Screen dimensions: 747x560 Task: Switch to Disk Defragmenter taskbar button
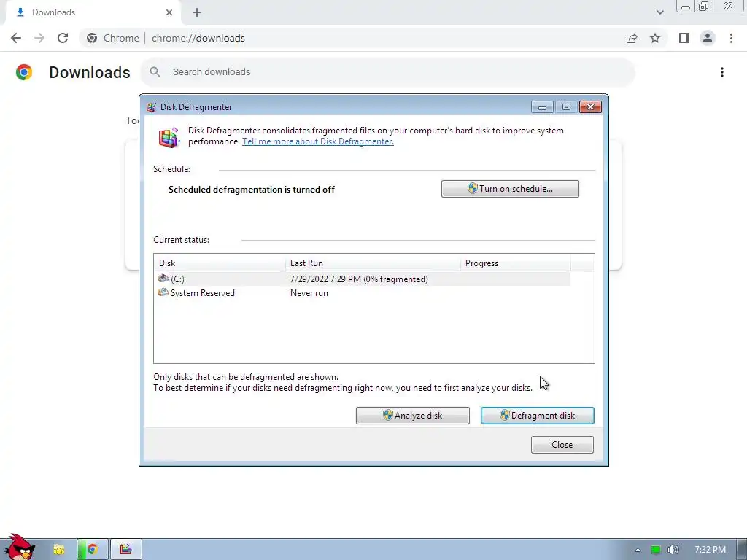125,550
